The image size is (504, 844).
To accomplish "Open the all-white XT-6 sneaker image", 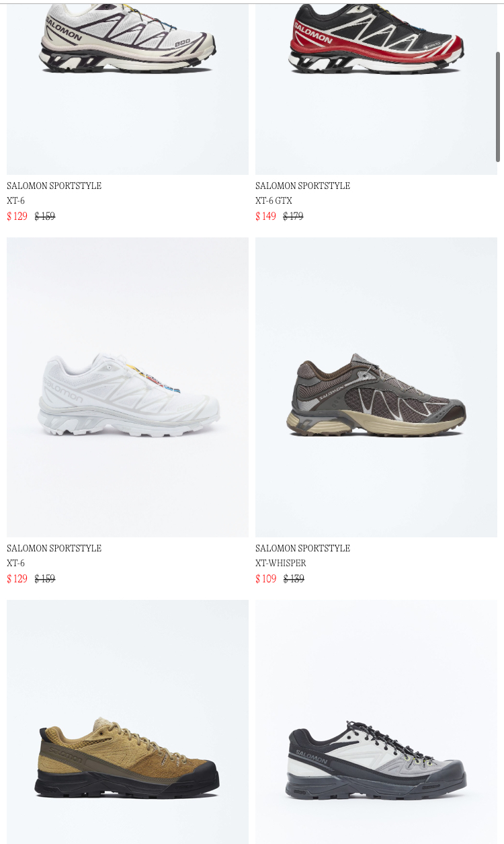I will pyautogui.click(x=128, y=387).
